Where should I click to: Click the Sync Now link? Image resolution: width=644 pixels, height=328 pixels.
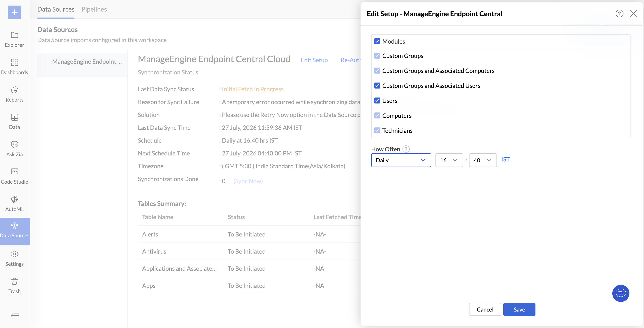tap(248, 181)
